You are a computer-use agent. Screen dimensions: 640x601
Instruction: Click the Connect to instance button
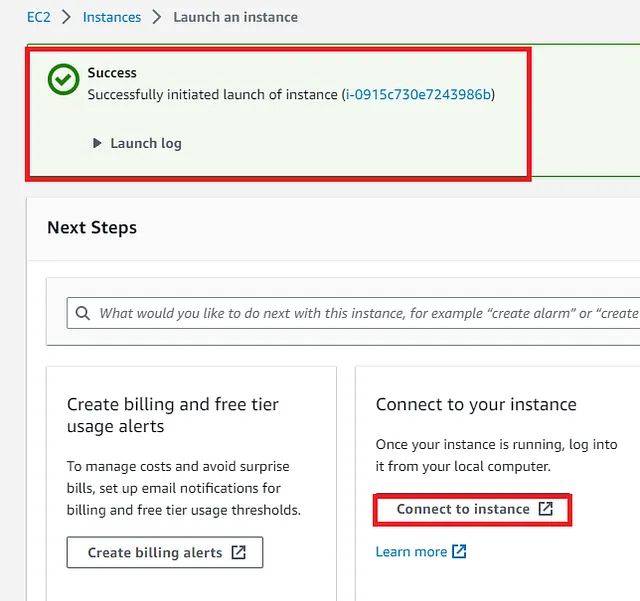tap(472, 509)
